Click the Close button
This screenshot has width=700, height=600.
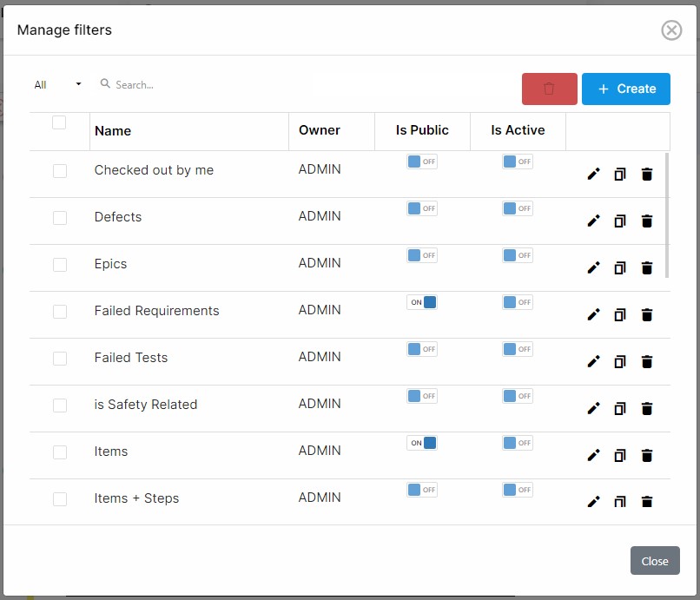click(654, 561)
